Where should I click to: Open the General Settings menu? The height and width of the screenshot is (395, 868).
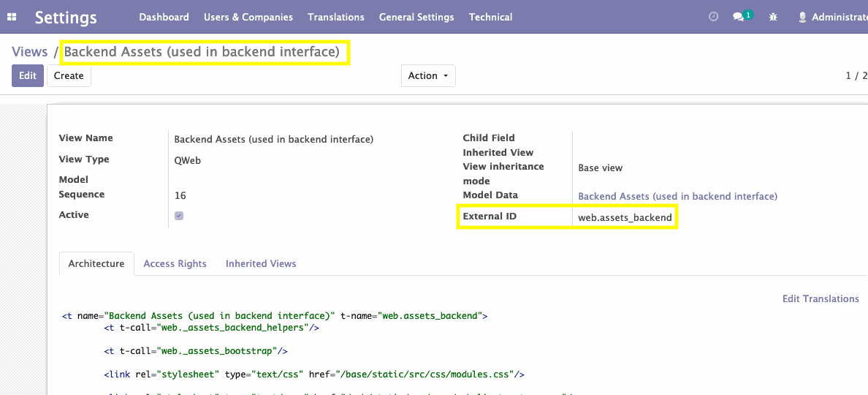click(x=416, y=17)
